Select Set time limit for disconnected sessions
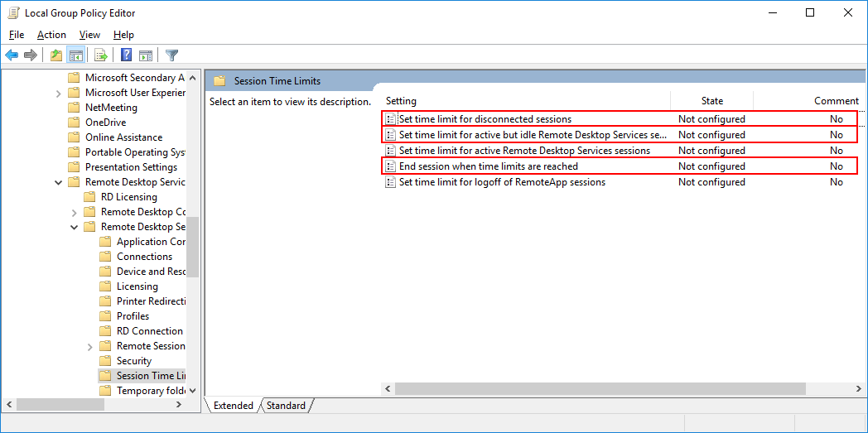 (x=485, y=119)
